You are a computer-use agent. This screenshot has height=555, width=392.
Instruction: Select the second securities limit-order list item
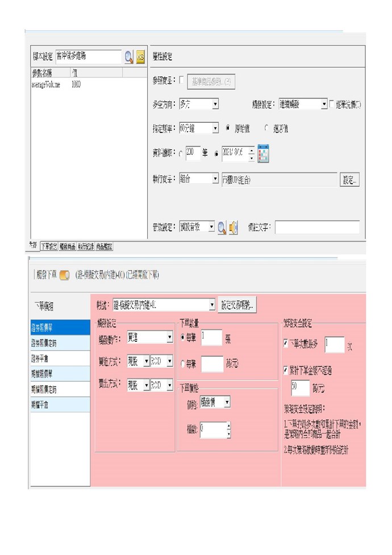coord(60,343)
